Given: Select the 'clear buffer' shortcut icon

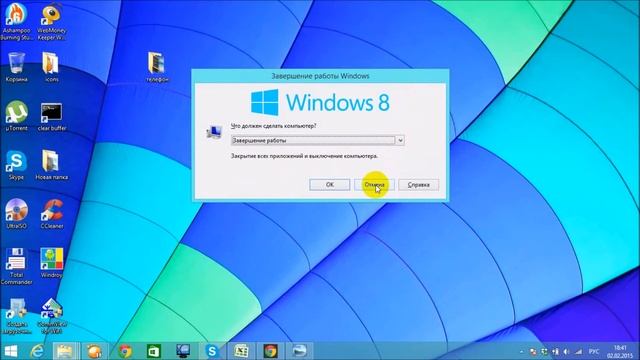Looking at the screenshot, I should point(51,117).
